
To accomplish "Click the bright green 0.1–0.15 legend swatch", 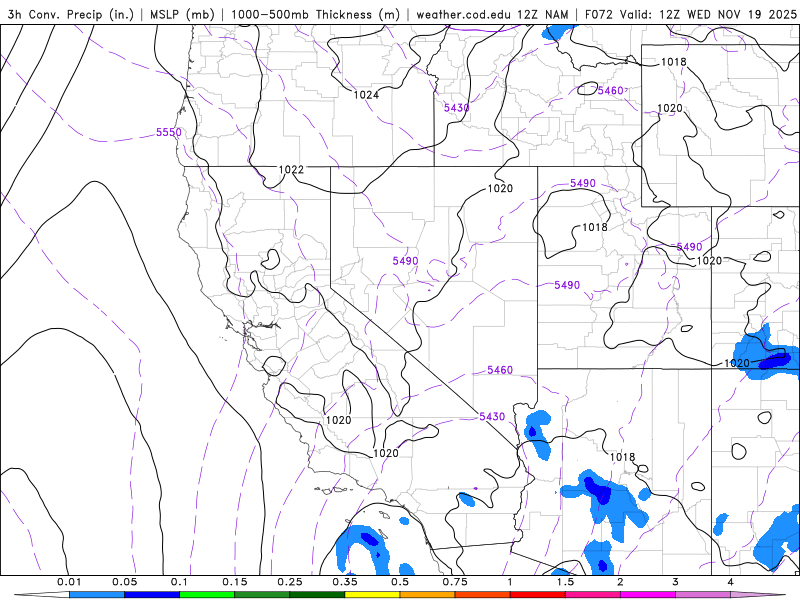I will point(207,595).
